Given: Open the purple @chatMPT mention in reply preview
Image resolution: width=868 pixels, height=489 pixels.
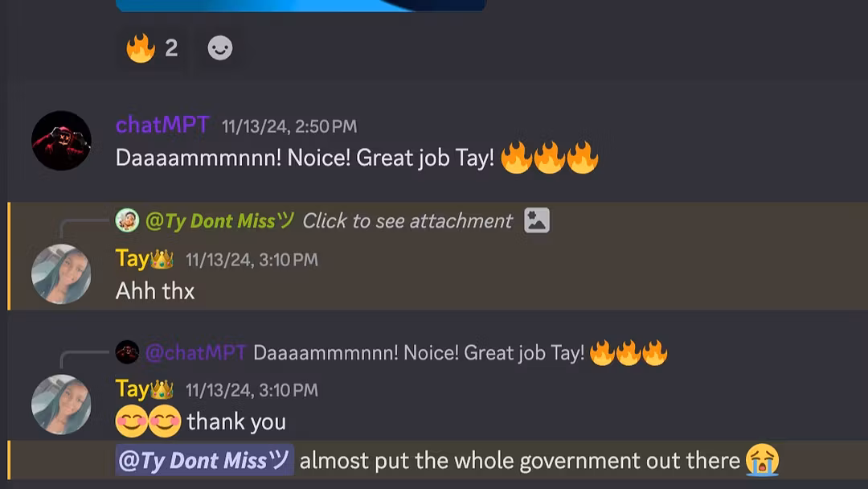Looking at the screenshot, I should pyautogui.click(x=195, y=352).
